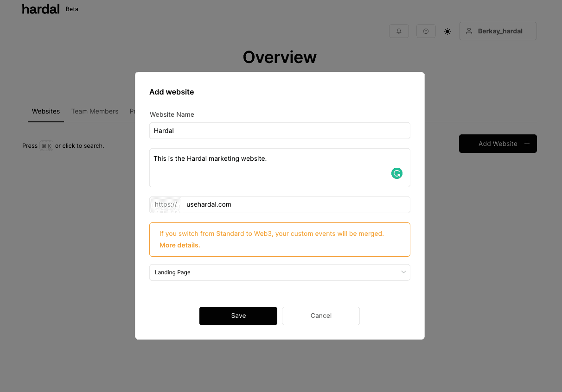Open the Berkay_hardal user menu

pyautogui.click(x=498, y=31)
